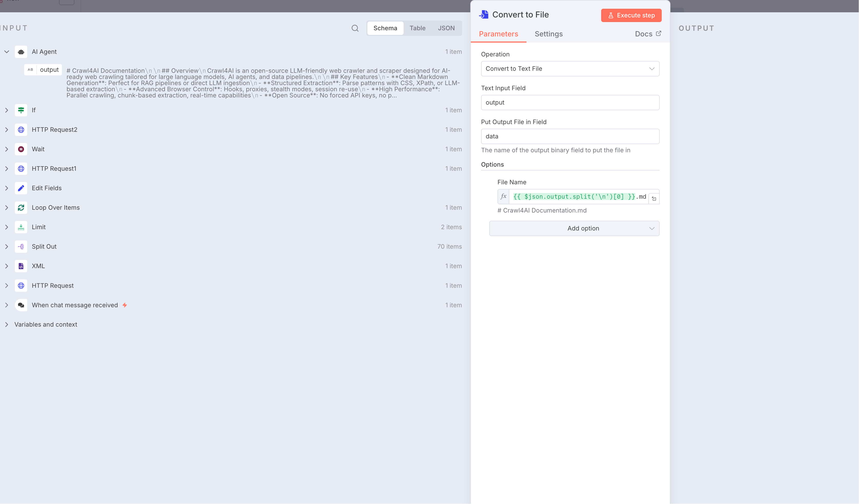Click the search icon in Input panel
This screenshot has width=859, height=504.
355,28
